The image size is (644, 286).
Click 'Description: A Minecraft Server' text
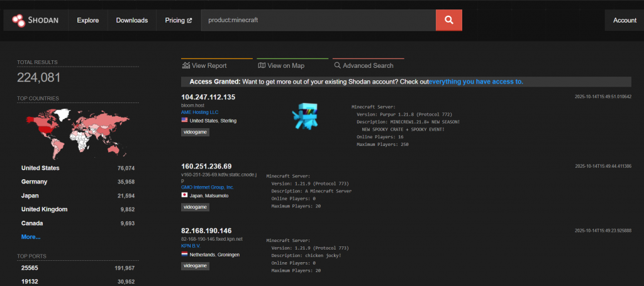coord(311,191)
